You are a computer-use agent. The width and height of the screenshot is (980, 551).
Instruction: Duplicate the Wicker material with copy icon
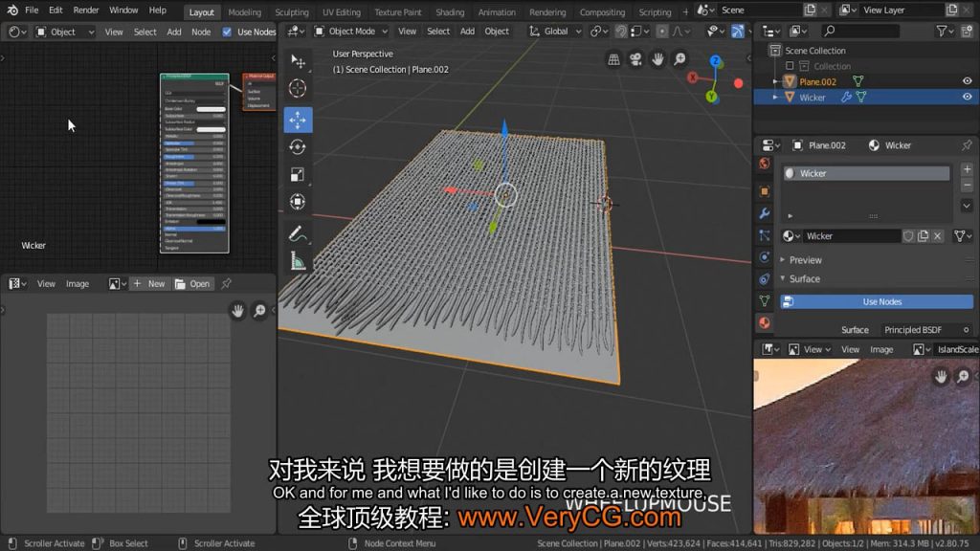pos(924,235)
